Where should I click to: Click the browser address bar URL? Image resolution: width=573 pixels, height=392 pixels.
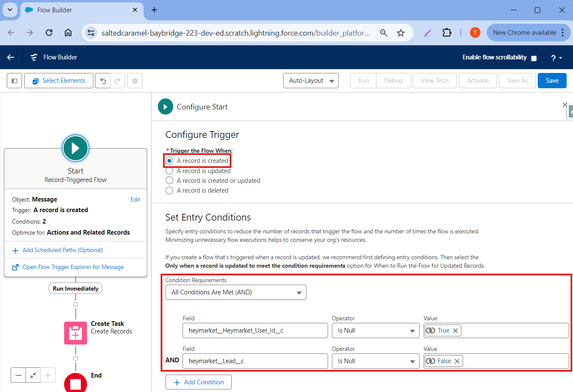(236, 33)
